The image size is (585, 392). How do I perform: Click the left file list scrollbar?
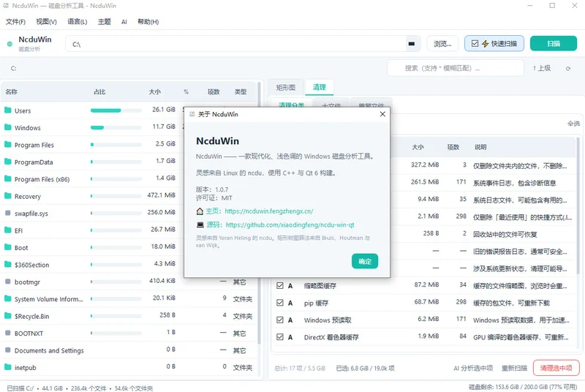(259, 213)
